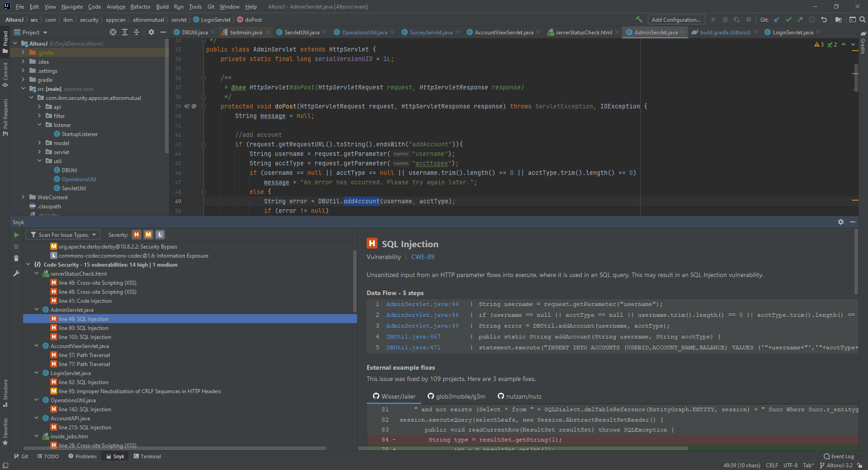This screenshot has width=868, height=470.
Task: Click the Snyk issue tree vertical scrollbar
Action: coord(354,282)
